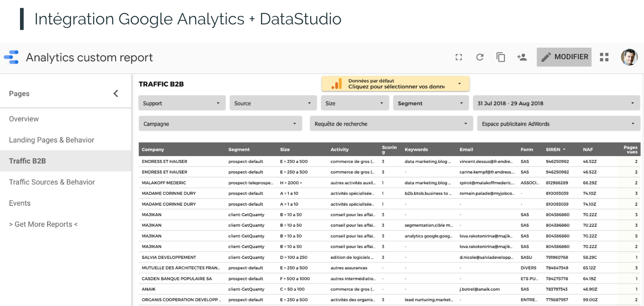
Task: Open the Source filter dropdown
Action: tap(273, 103)
